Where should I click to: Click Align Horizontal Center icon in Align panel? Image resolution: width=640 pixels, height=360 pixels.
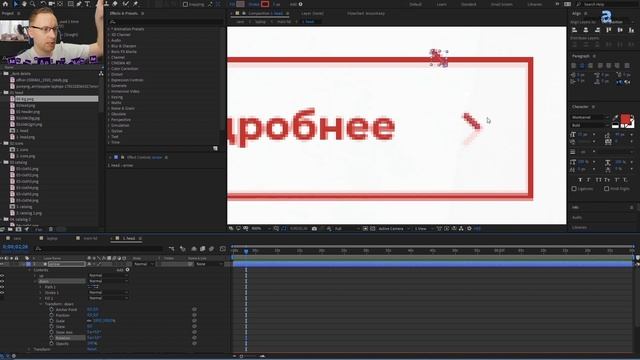point(586,30)
